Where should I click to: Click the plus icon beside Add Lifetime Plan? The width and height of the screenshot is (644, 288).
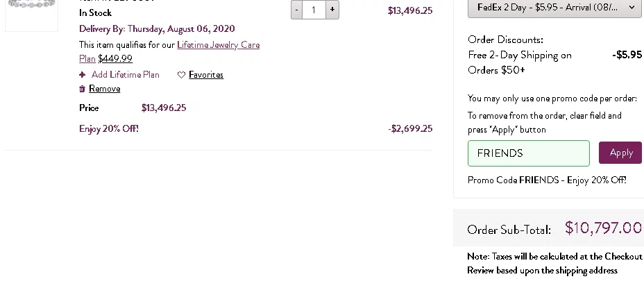(83, 75)
